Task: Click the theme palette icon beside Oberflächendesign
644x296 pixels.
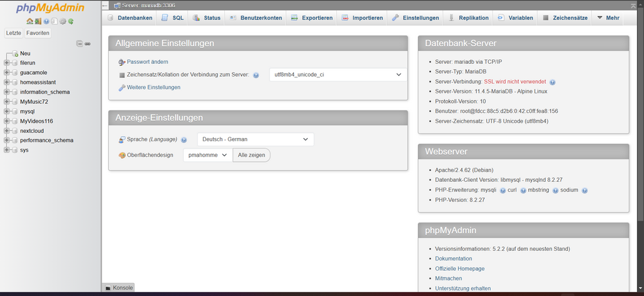Action: (x=122, y=155)
